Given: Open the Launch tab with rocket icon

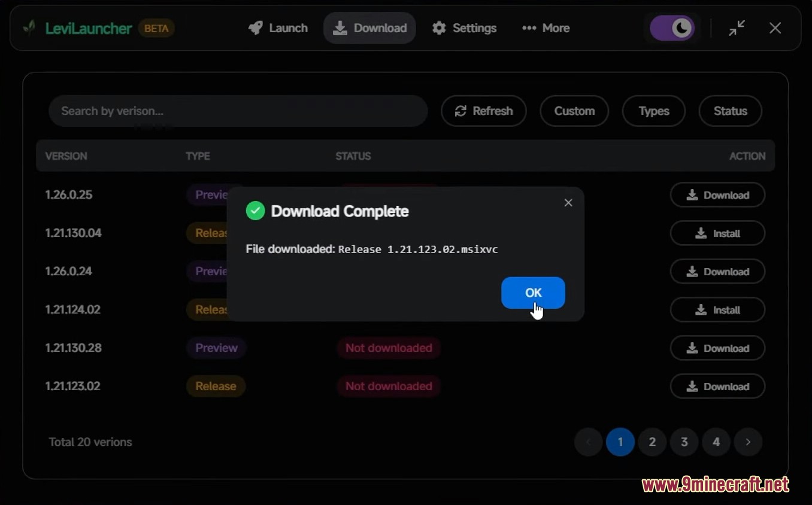Looking at the screenshot, I should 278,28.
